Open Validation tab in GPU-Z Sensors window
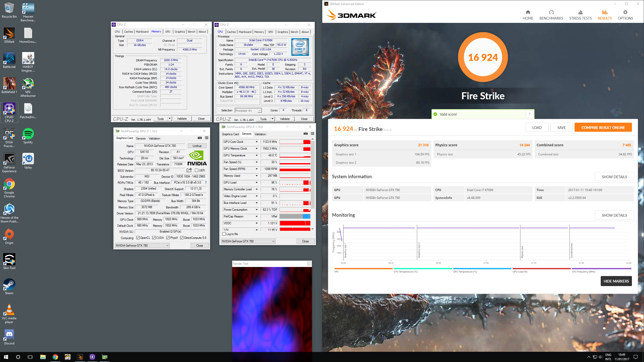Screen dimensions: 644x362 tap(260, 134)
